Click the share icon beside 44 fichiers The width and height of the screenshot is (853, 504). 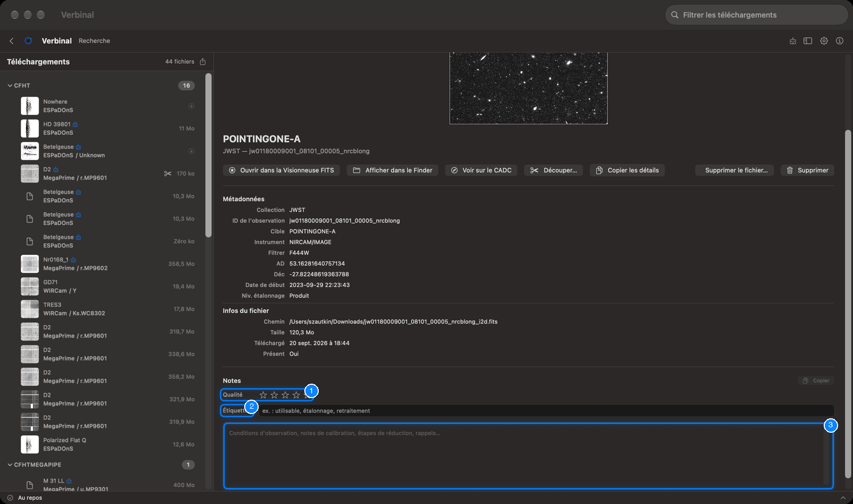[x=203, y=62]
